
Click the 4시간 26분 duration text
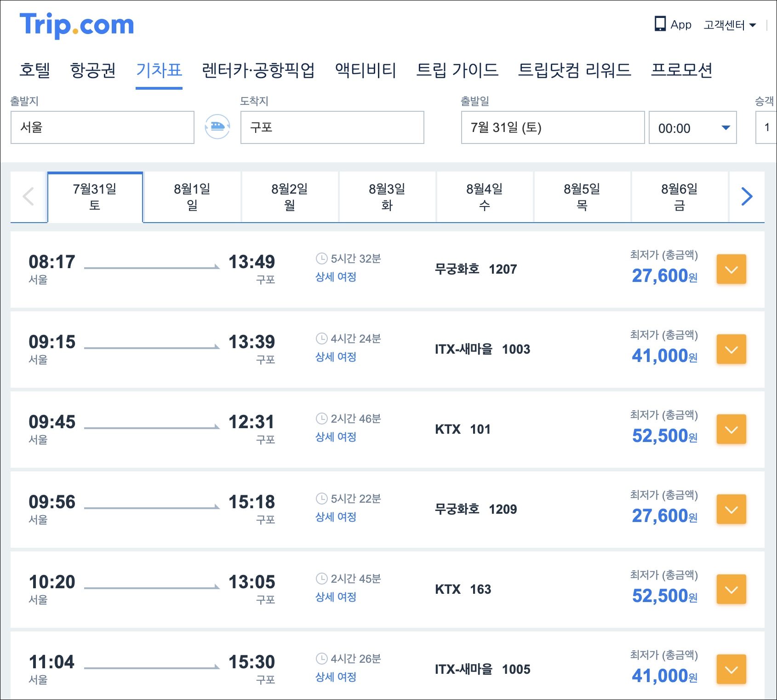click(356, 659)
